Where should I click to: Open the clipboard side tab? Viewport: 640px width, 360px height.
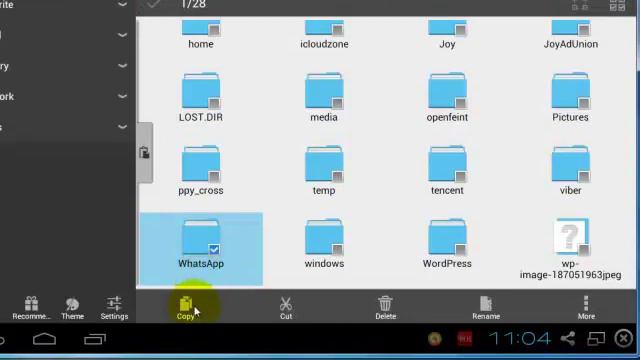point(144,153)
